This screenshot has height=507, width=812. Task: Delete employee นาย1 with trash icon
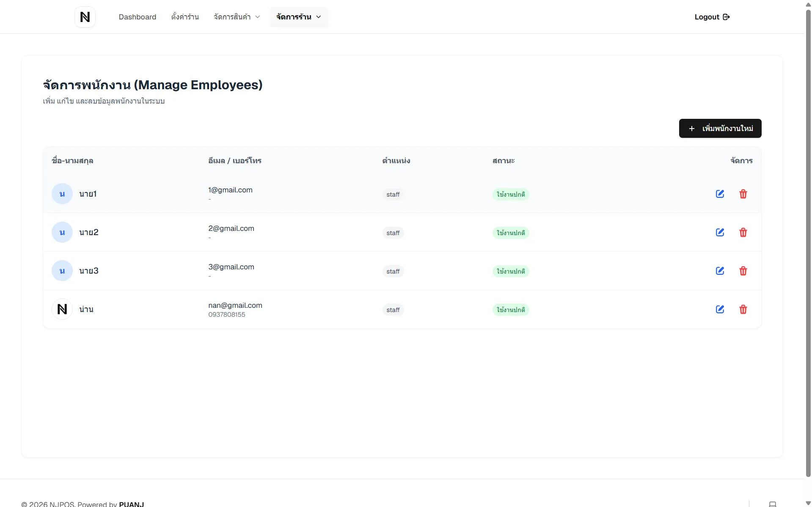[x=743, y=194]
